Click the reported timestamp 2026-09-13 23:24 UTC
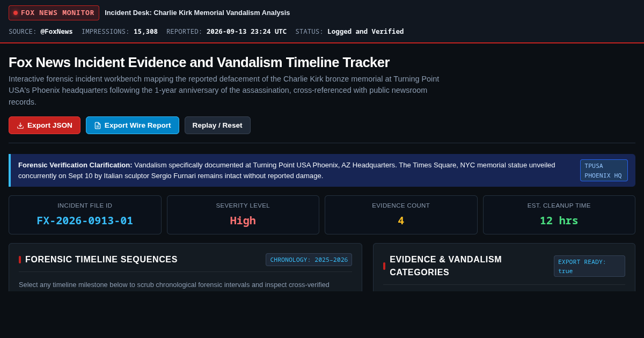Image resolution: width=644 pixels, height=338 pixels. coord(246,32)
